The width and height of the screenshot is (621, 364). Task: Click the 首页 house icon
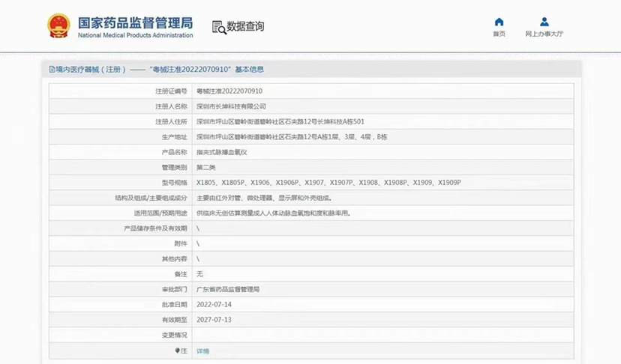tap(499, 22)
